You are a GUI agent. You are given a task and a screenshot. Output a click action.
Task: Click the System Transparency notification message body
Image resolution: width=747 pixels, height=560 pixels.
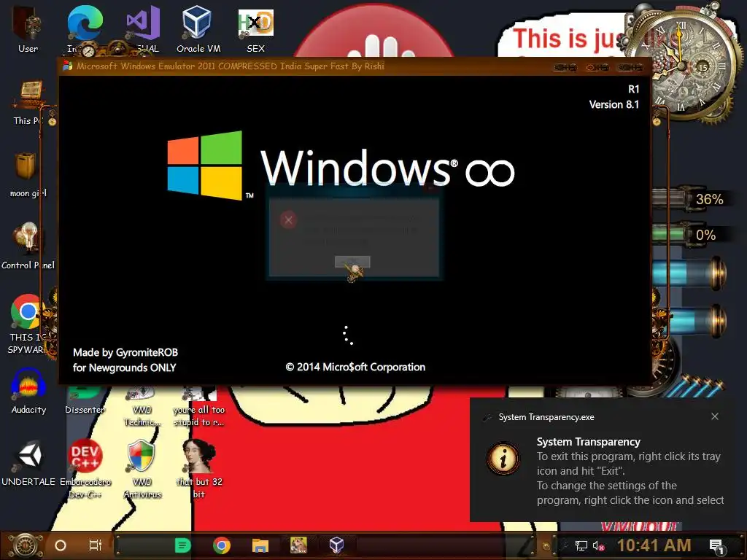coord(630,478)
